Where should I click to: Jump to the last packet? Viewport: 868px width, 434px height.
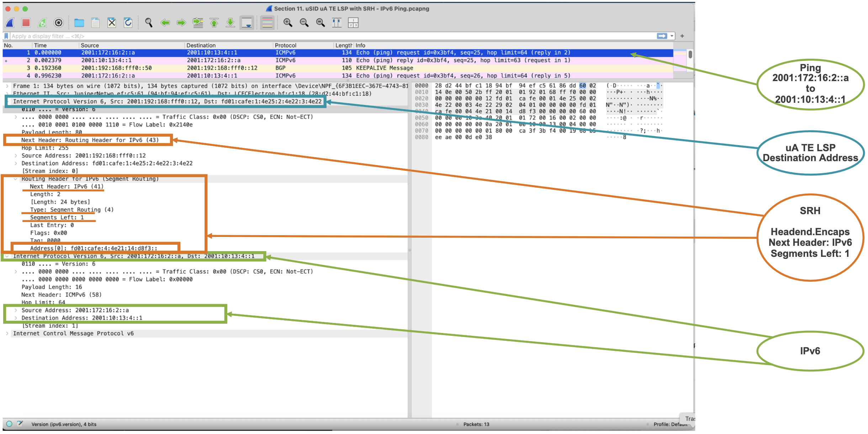pyautogui.click(x=231, y=23)
